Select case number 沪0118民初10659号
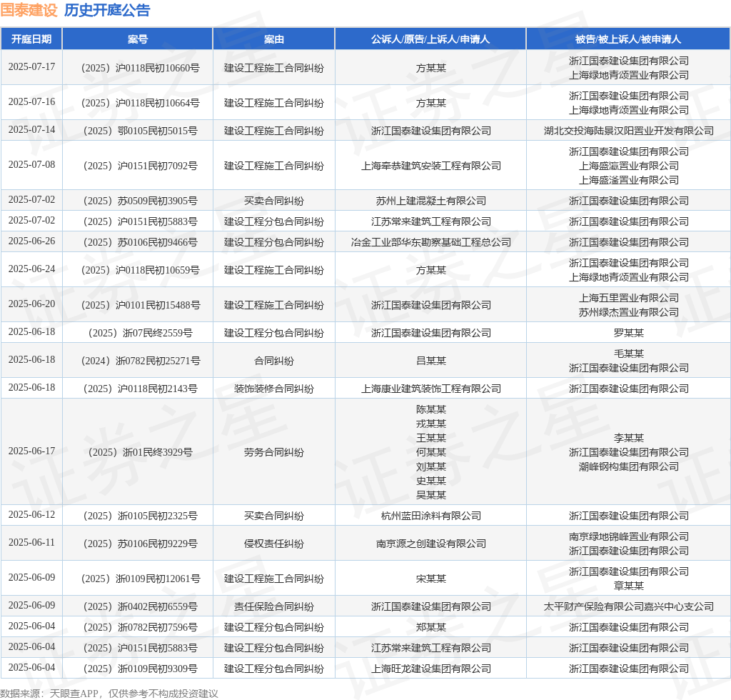The height and width of the screenshot is (700, 731). [141, 271]
